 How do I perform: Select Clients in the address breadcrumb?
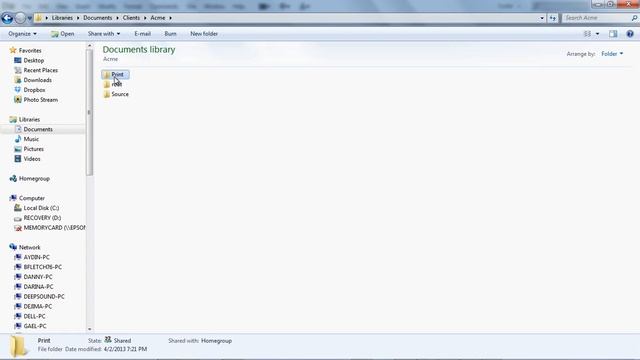tap(131, 18)
